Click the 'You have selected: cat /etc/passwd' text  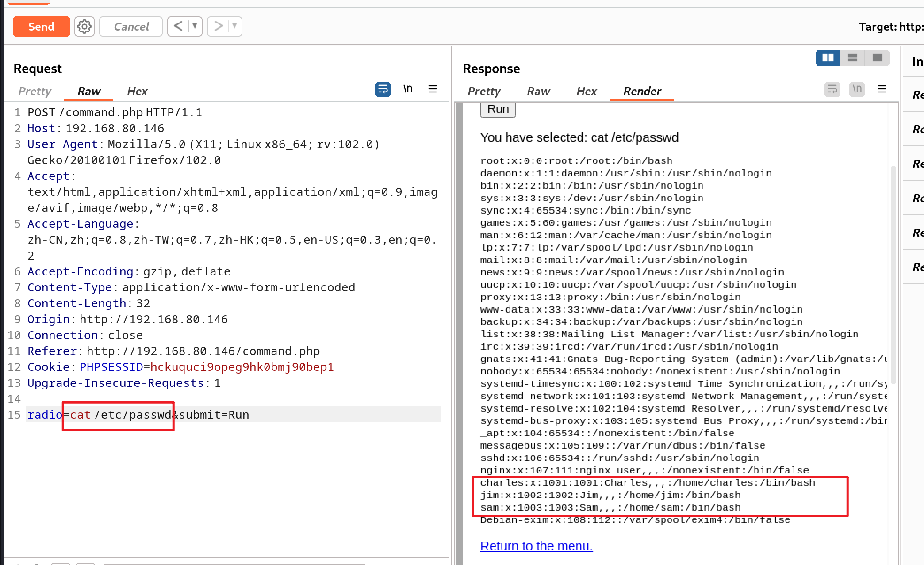(x=579, y=137)
